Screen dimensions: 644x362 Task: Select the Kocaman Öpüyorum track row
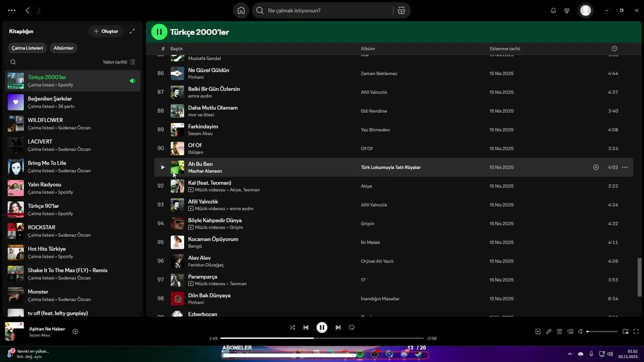[x=393, y=242]
